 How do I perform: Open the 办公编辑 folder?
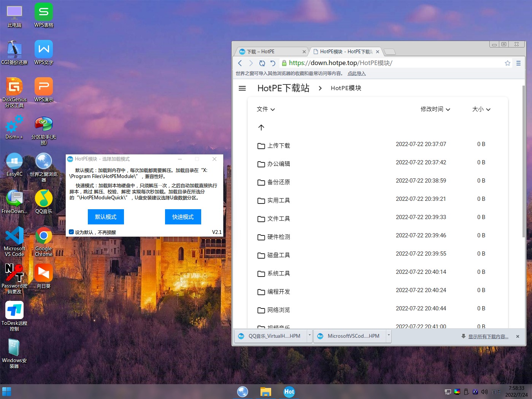pos(279,164)
